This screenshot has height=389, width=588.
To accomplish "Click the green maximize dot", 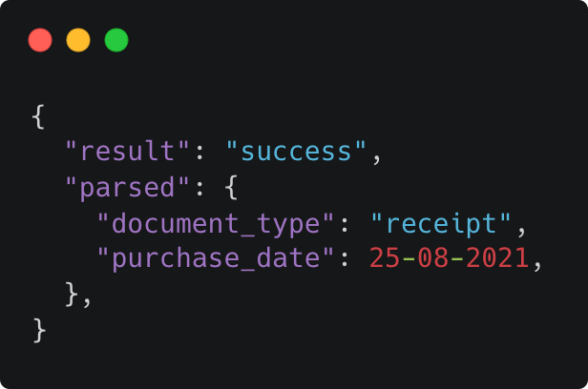I will (x=116, y=40).
